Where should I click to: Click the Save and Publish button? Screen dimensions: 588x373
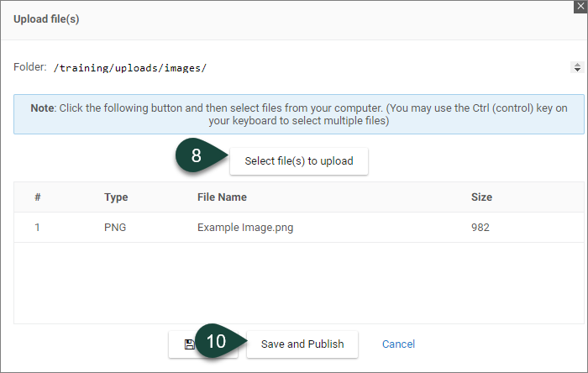tap(302, 344)
